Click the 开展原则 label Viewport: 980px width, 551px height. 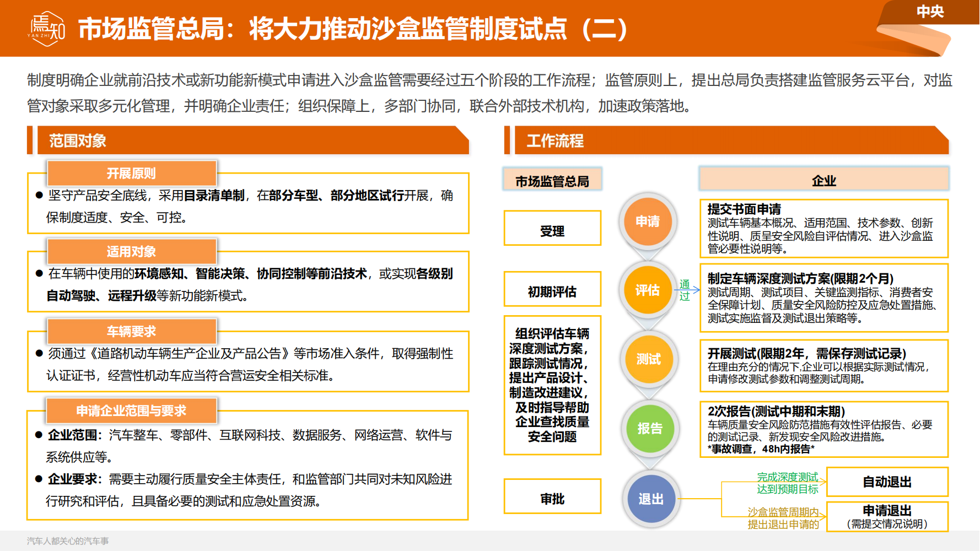(x=131, y=174)
